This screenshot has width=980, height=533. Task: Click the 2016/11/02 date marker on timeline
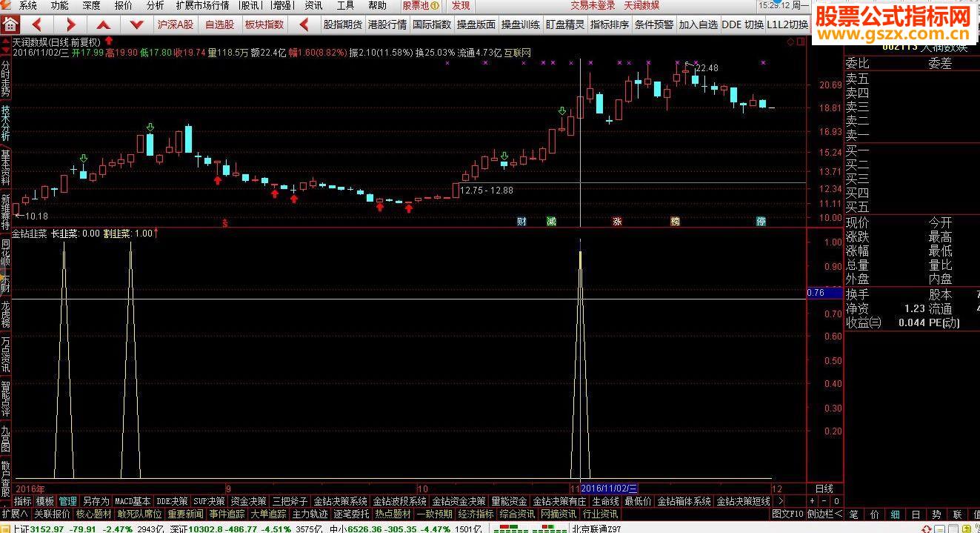[x=610, y=489]
